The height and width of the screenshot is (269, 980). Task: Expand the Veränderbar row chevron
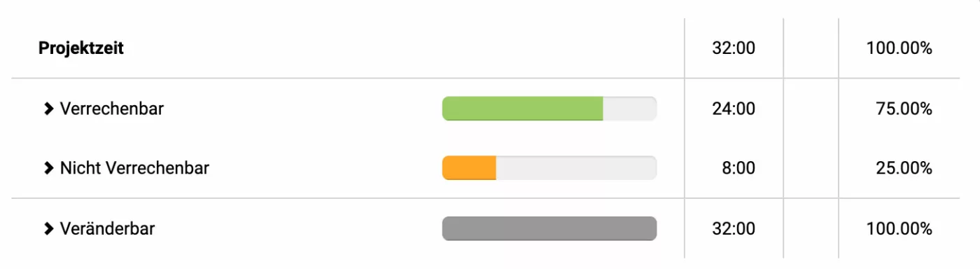[48, 228]
